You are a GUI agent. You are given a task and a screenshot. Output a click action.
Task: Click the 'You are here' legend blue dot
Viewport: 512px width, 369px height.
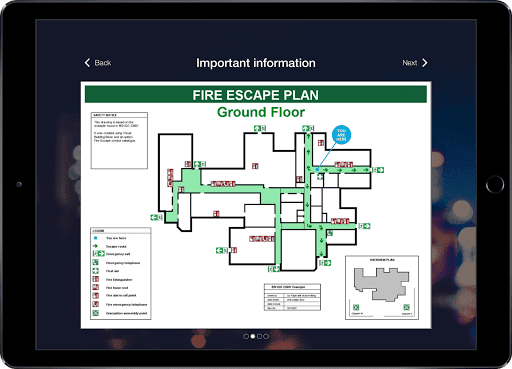click(95, 238)
